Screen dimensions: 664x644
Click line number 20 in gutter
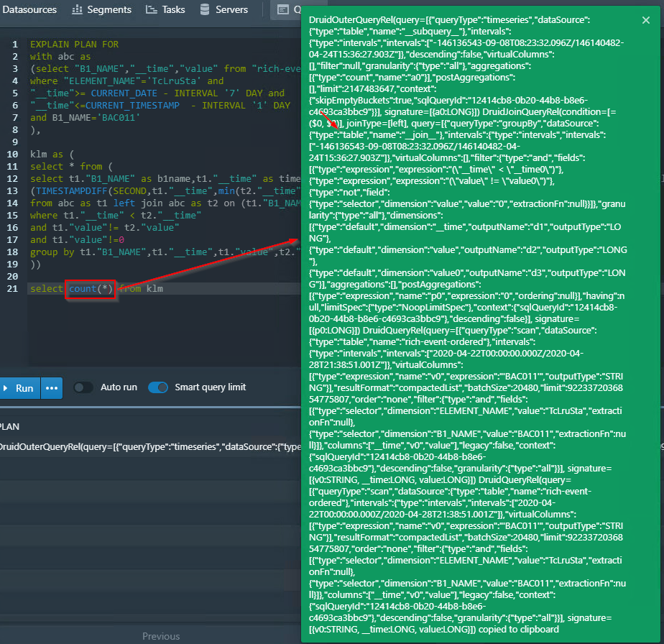(12, 276)
